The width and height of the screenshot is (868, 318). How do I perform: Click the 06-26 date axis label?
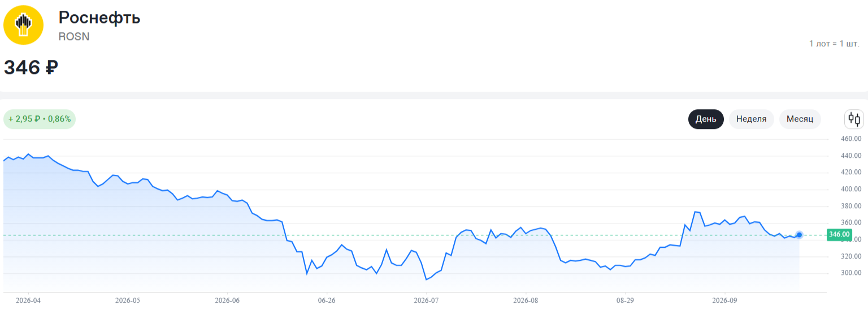pos(327,300)
